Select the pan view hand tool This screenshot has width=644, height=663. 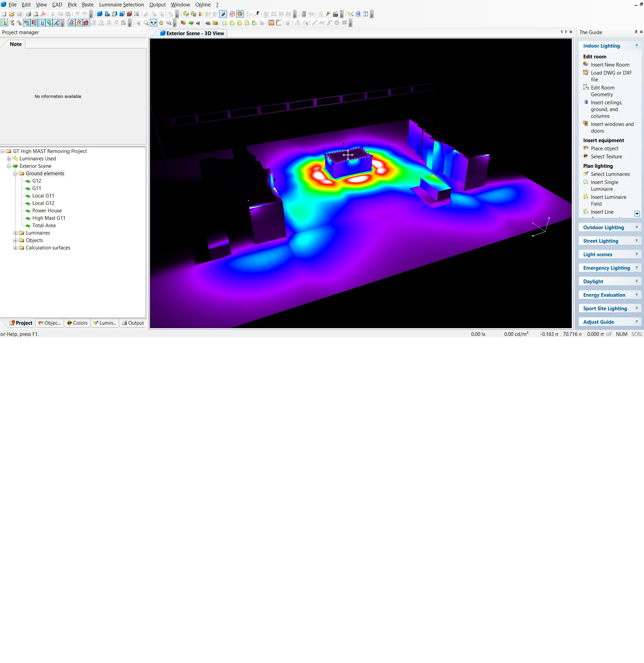pos(161,23)
